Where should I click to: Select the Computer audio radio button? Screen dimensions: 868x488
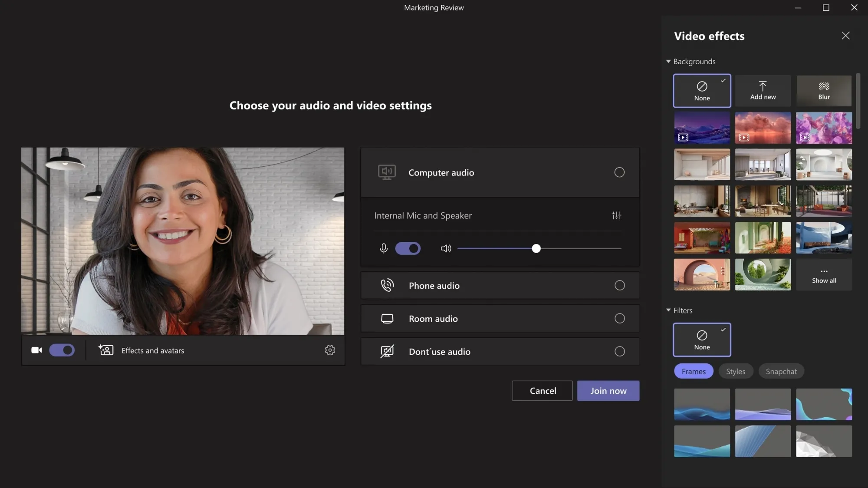619,172
